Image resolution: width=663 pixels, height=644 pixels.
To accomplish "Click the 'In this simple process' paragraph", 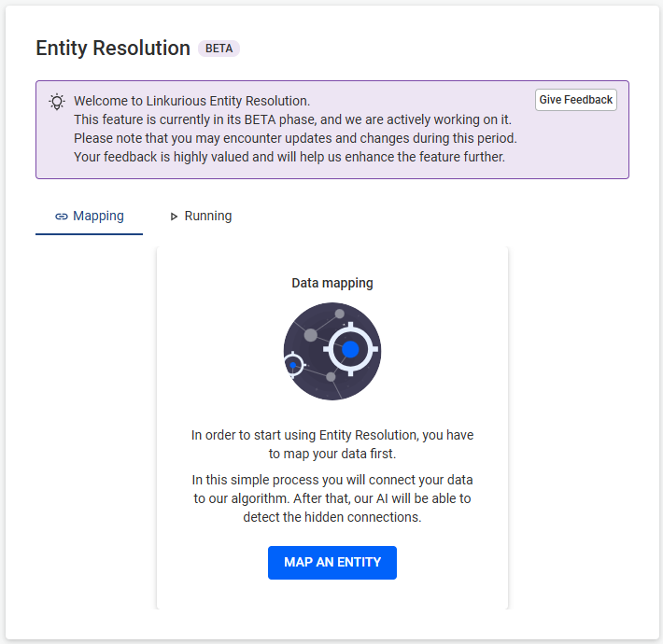I will 332,498.
